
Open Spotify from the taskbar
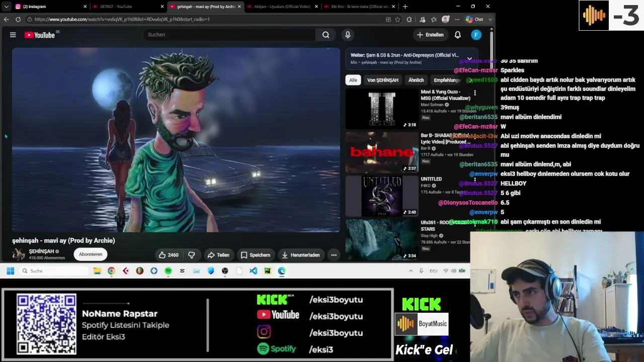(168, 271)
